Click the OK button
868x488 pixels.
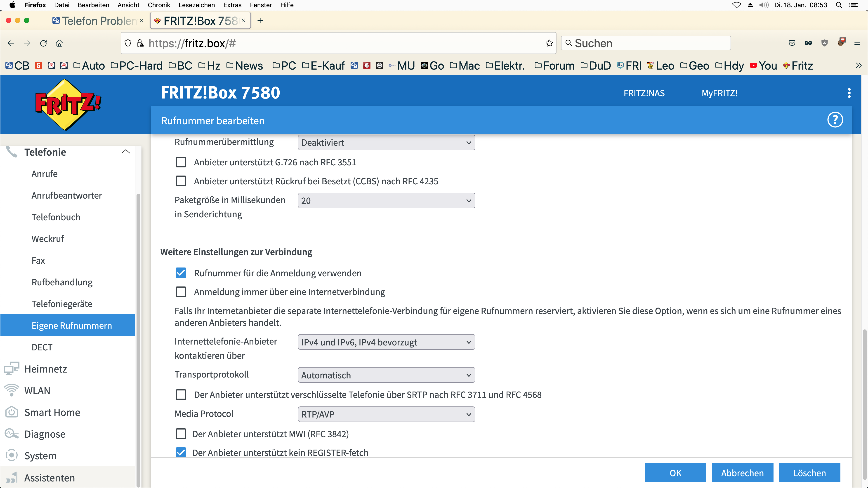click(x=675, y=473)
